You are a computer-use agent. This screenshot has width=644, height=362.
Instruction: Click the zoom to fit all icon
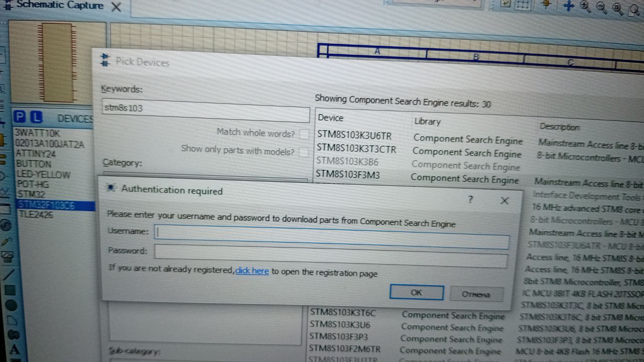coord(618,9)
